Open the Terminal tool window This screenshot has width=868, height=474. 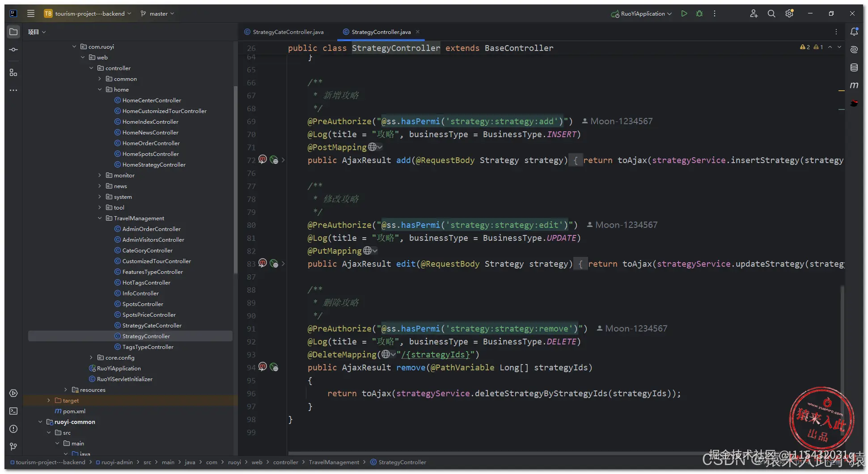[x=13, y=411]
